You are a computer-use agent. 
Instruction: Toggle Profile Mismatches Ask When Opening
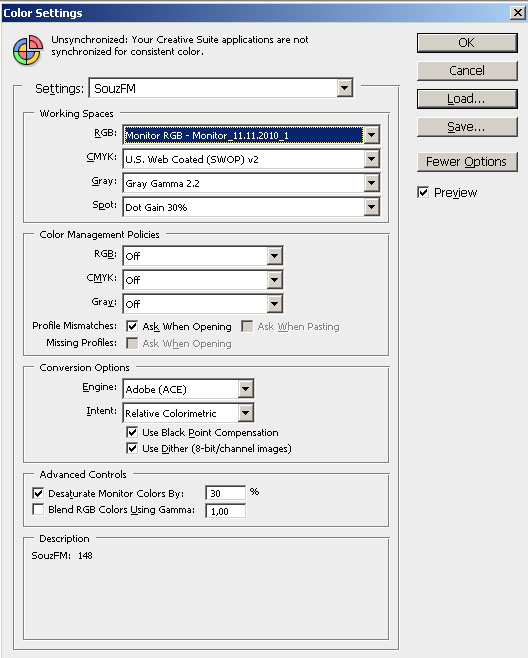[x=132, y=326]
